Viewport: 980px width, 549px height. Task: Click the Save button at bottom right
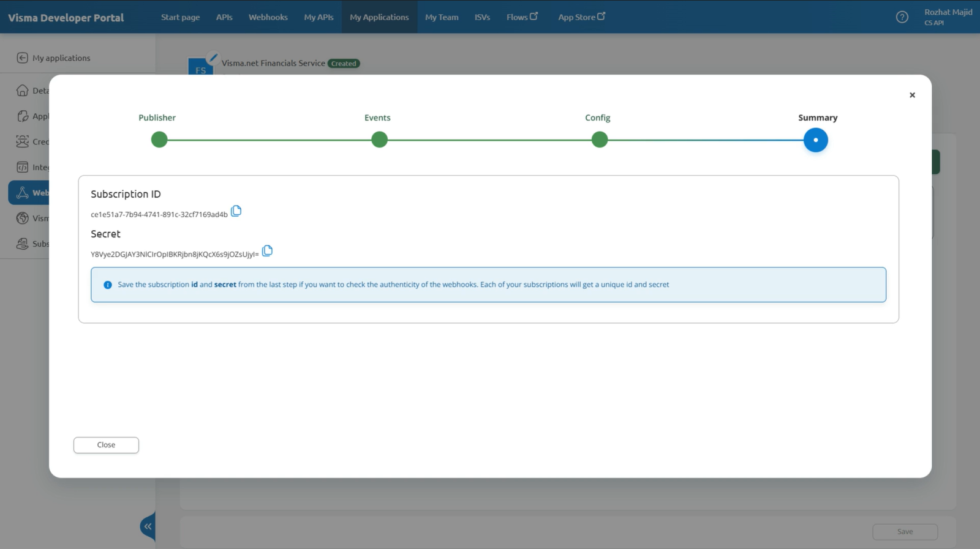pos(905,532)
